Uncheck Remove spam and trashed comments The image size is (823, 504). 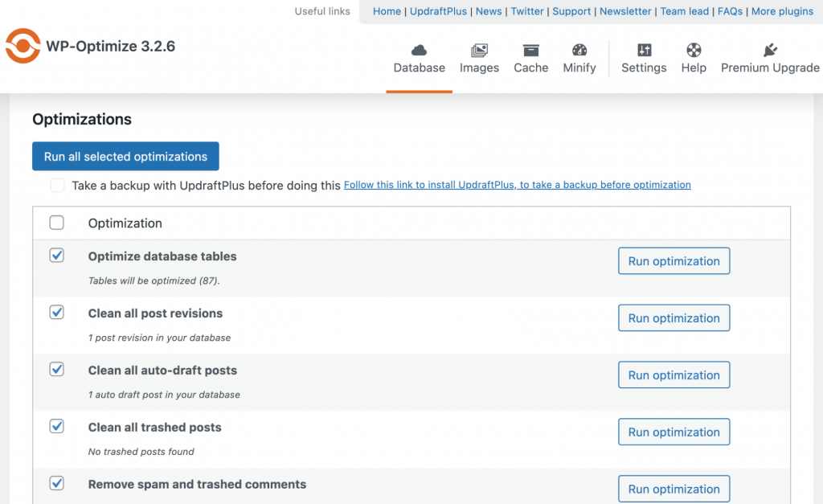(56, 483)
